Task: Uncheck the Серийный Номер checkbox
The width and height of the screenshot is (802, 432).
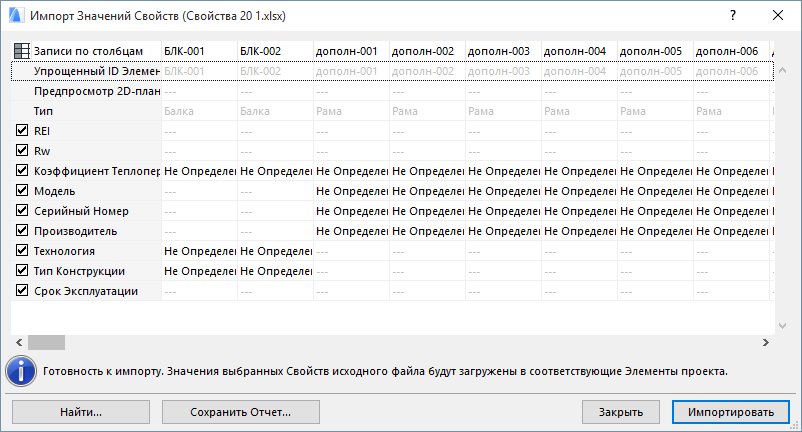Action: click(22, 211)
